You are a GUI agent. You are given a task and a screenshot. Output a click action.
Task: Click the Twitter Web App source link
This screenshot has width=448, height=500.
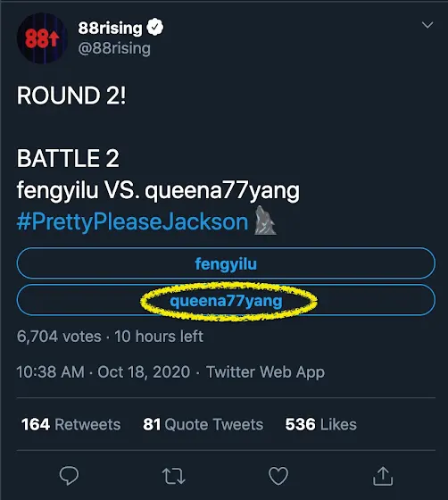265,372
